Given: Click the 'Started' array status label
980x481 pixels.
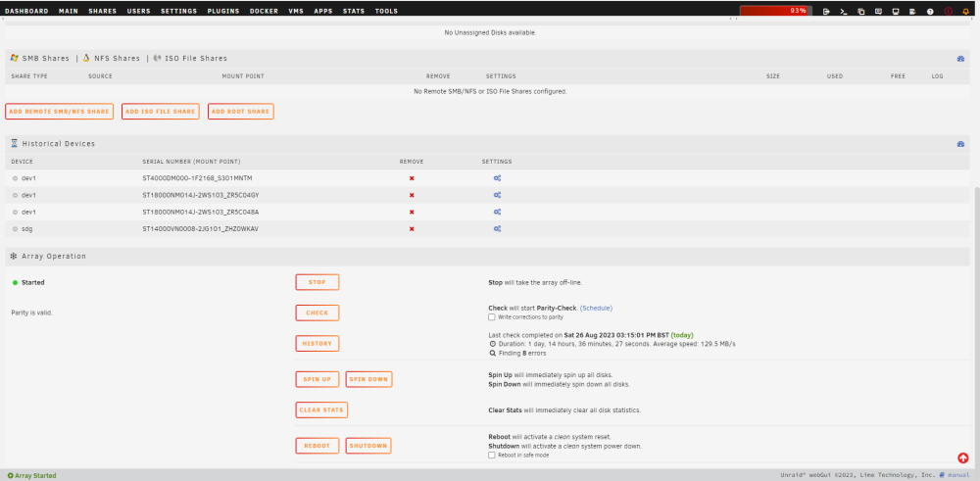Looking at the screenshot, I should [x=33, y=282].
